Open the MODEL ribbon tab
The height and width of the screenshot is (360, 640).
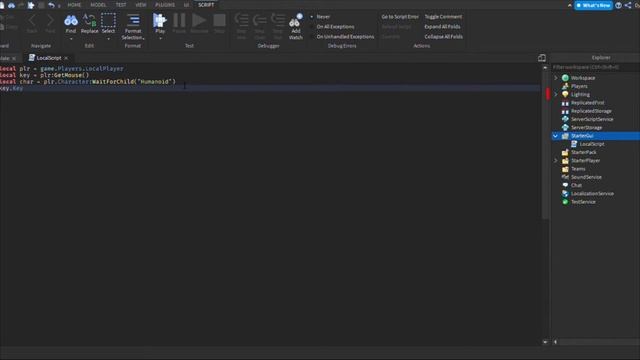click(98, 5)
